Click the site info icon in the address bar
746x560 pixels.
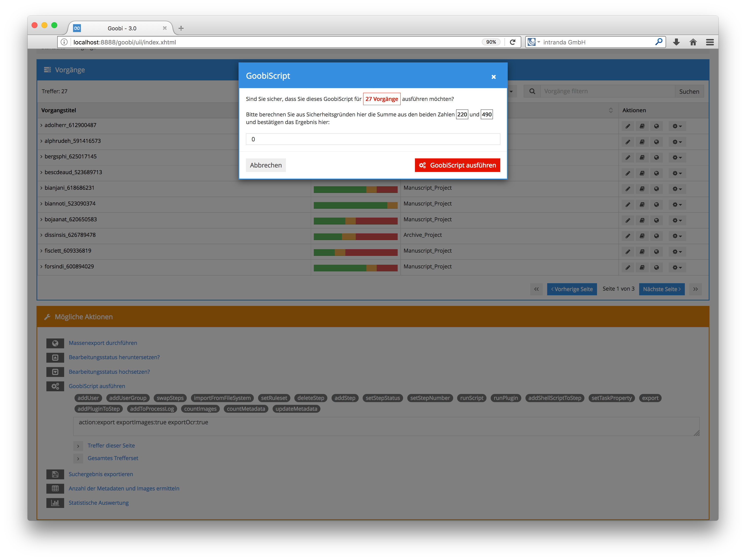pos(64,42)
